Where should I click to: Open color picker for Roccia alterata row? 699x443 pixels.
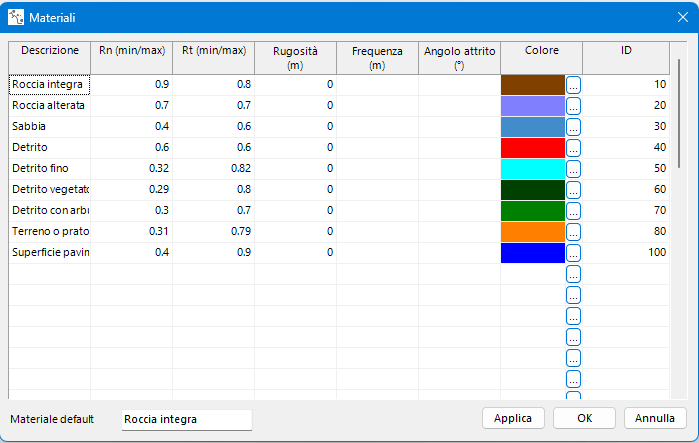(x=573, y=106)
